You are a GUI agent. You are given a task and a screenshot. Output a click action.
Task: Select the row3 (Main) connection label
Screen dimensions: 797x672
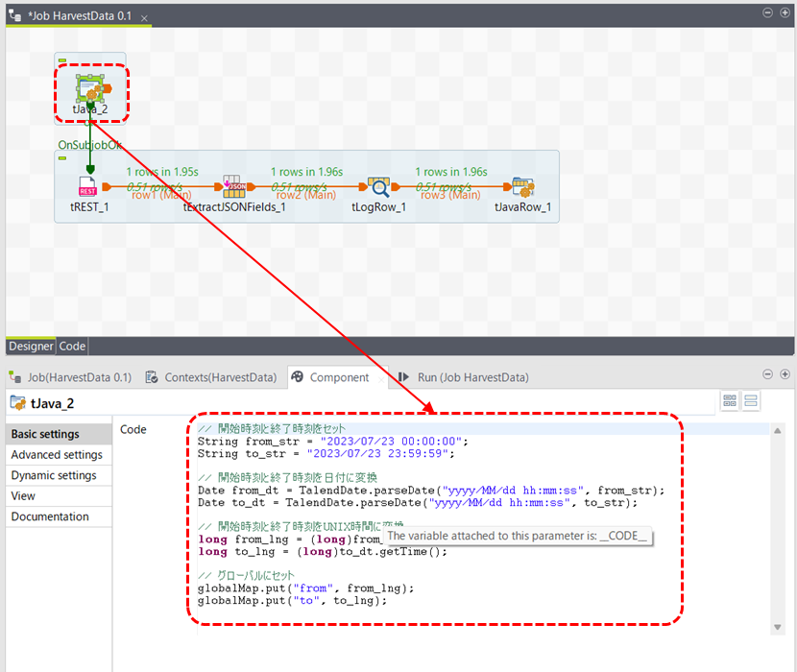click(450, 195)
